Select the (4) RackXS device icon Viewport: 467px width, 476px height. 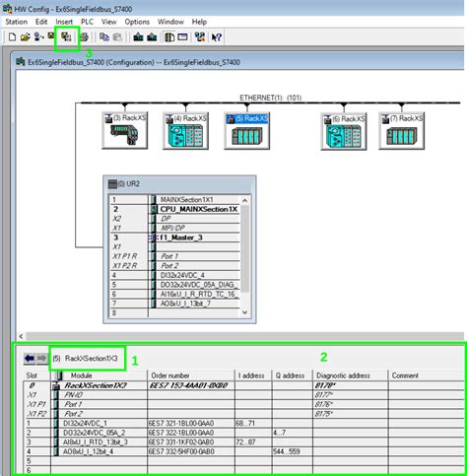point(185,130)
